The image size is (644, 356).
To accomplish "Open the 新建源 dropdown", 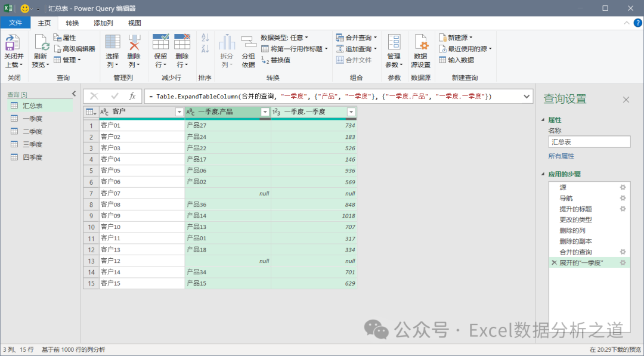I will (456, 38).
